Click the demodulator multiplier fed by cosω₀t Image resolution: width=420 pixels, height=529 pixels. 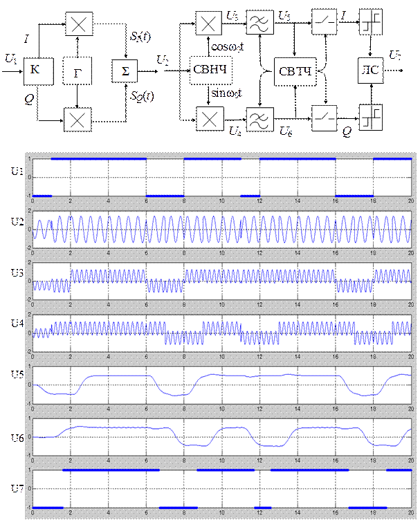click(209, 24)
